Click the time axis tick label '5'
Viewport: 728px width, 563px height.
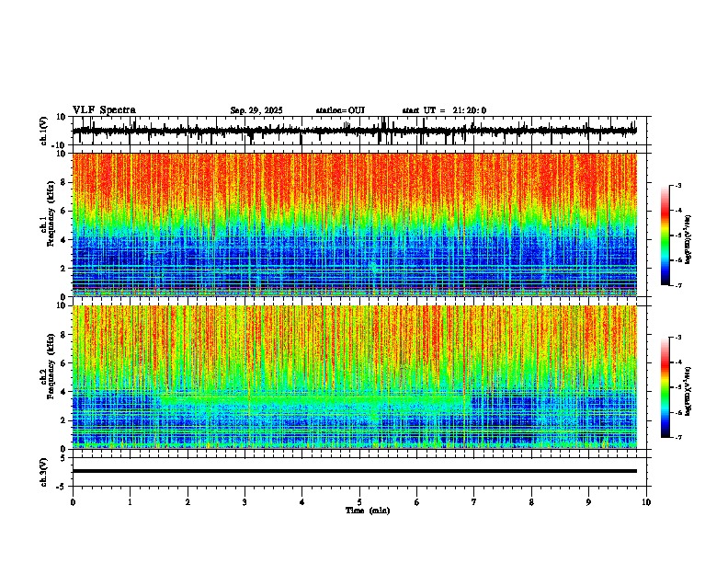coord(359,502)
